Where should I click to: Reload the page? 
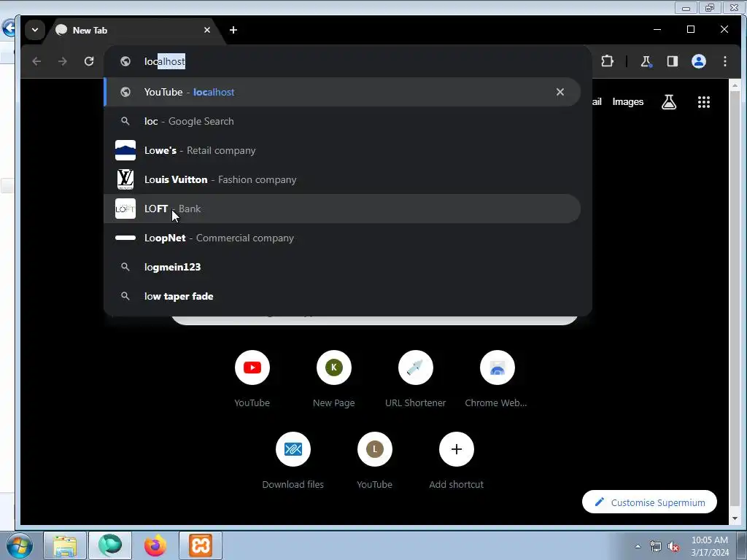[x=88, y=61]
